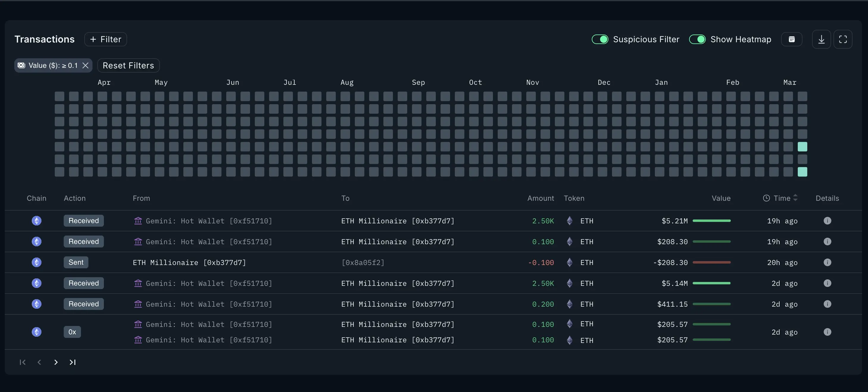Viewport: 868px width, 392px height.
Task: Click the highlighted bottom March heatmap cell
Action: (x=802, y=172)
